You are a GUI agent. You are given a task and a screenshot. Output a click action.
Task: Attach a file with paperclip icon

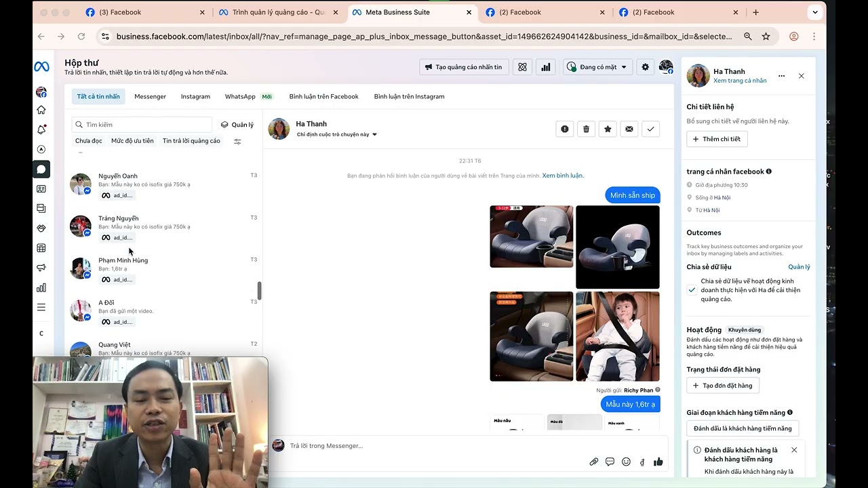tap(593, 462)
